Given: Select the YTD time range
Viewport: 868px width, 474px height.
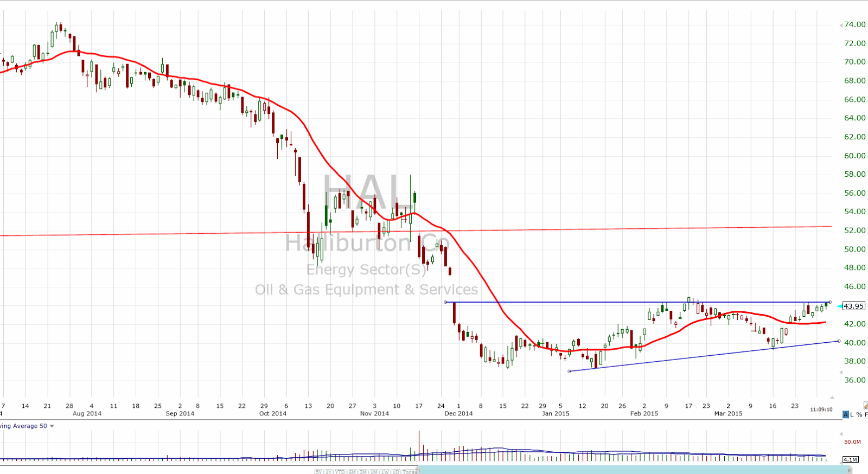Looking at the screenshot, I should 340,472.
